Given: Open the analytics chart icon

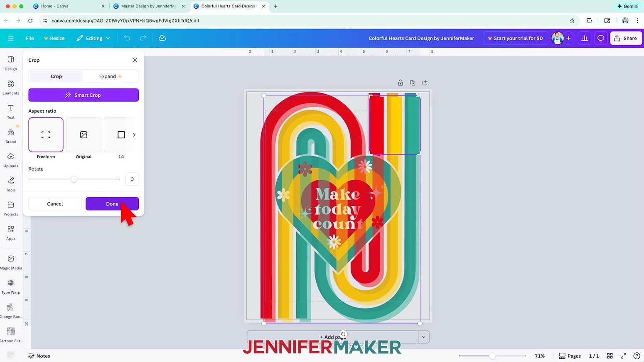Looking at the screenshot, I should click(x=585, y=38).
